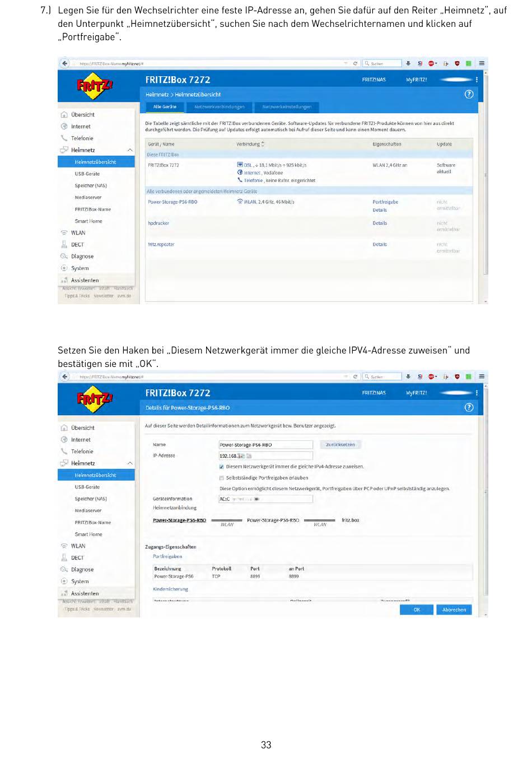
Task: Click DECT handset icon in upper sidebar
Action: 64,244
